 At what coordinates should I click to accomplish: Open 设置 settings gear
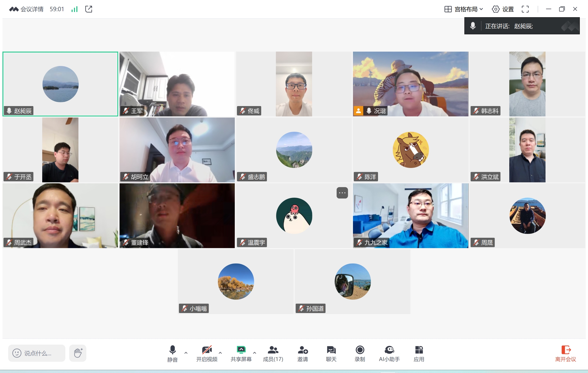pyautogui.click(x=503, y=9)
